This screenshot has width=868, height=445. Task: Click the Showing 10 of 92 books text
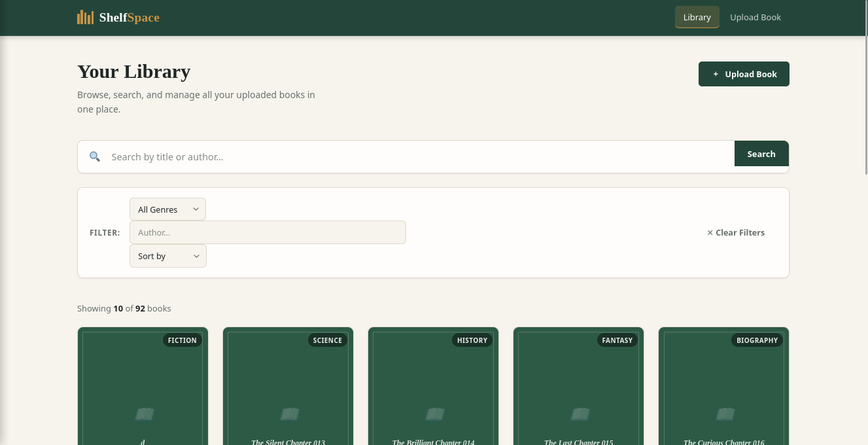click(124, 308)
